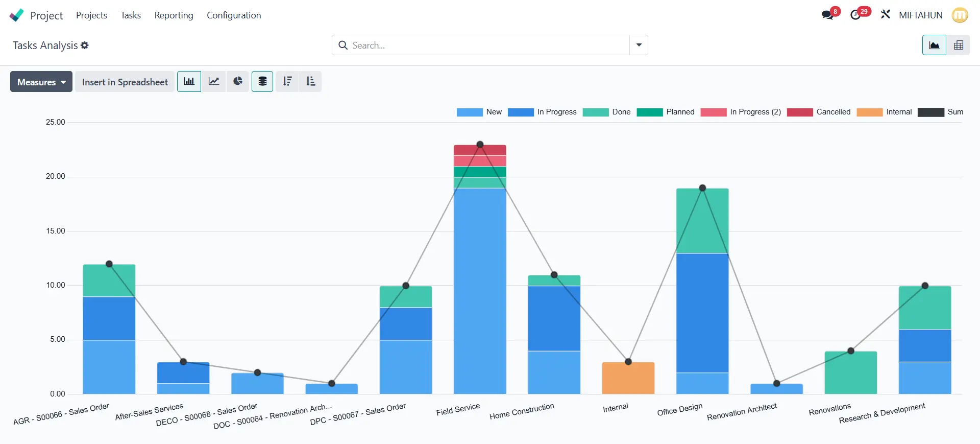The image size is (980, 444).
Task: Toggle the Planned legend series
Action: point(666,112)
